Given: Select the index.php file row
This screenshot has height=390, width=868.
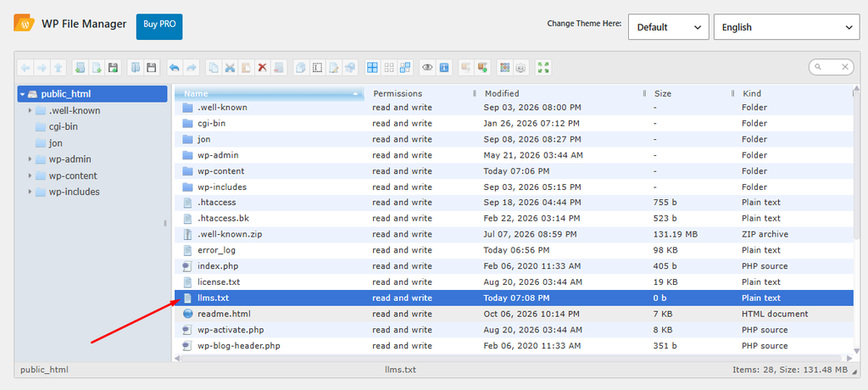Looking at the screenshot, I should click(x=514, y=266).
